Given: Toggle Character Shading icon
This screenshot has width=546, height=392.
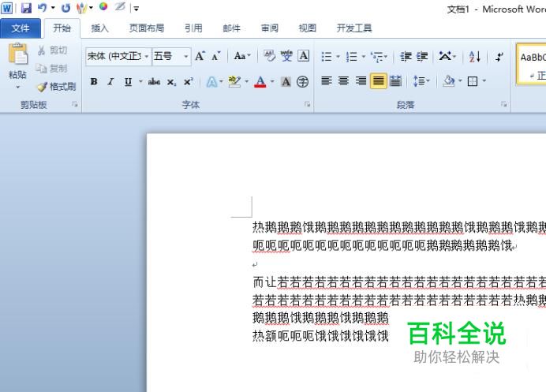Looking at the screenshot, I should [x=286, y=82].
